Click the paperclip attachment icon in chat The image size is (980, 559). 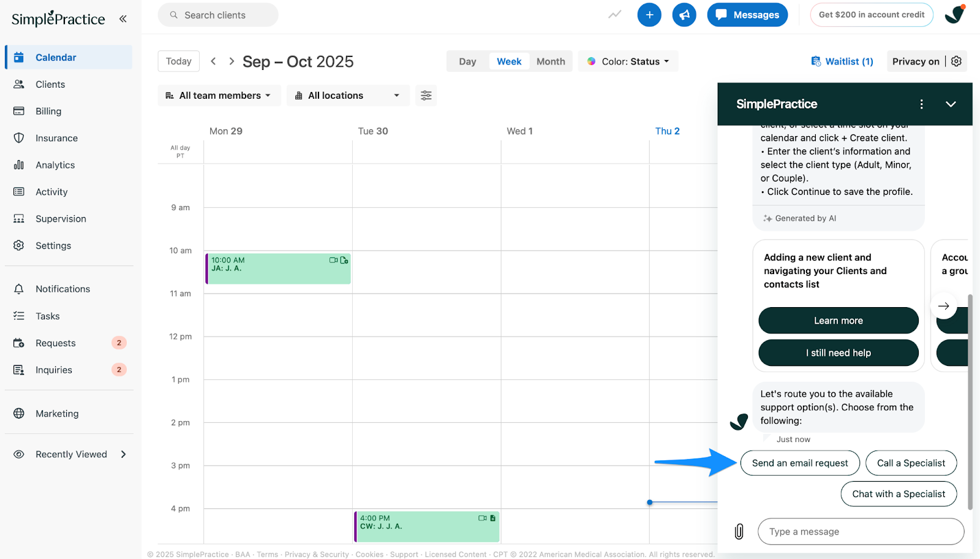coord(739,531)
